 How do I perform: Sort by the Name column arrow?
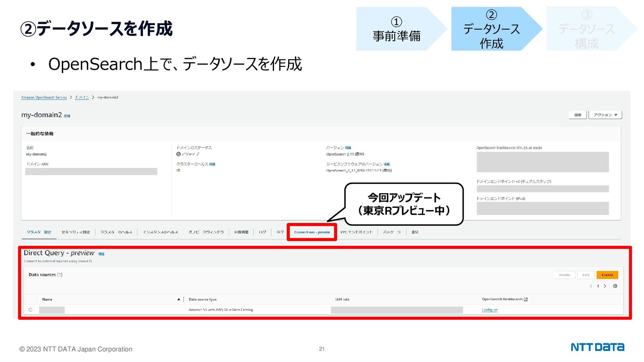179,299
